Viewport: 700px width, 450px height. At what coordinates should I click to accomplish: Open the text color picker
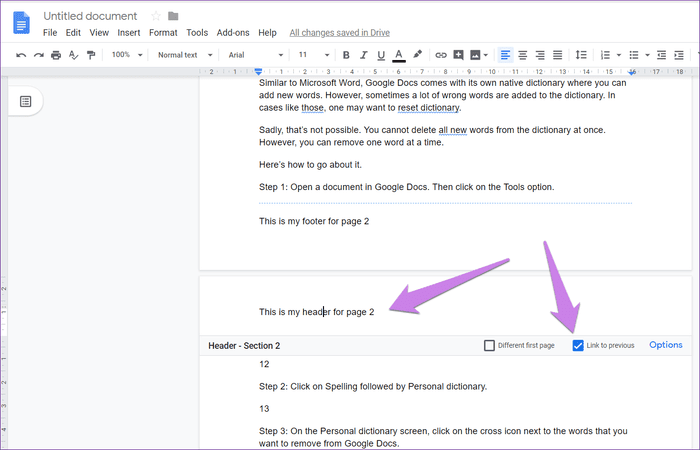pos(399,55)
